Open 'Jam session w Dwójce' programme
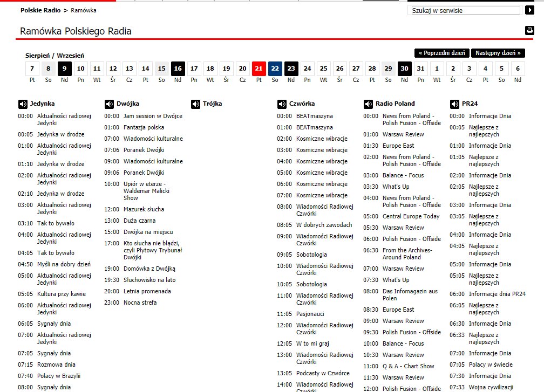The height and width of the screenshot is (392, 544). [x=153, y=116]
